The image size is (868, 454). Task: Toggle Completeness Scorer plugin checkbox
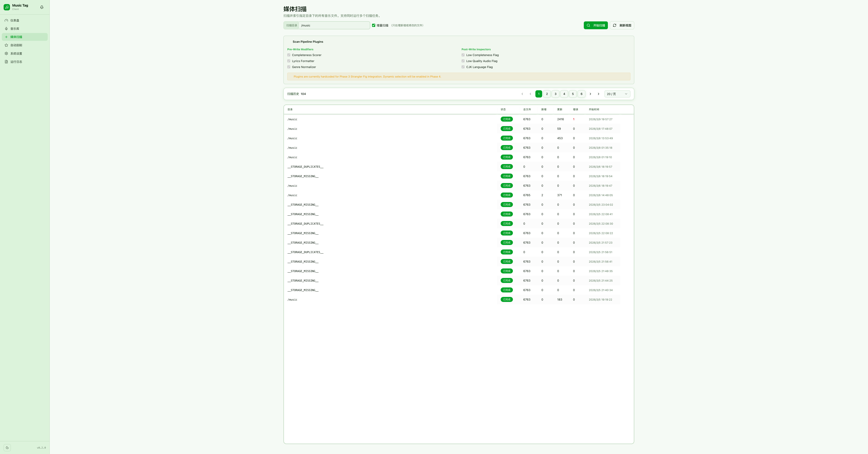(x=289, y=55)
